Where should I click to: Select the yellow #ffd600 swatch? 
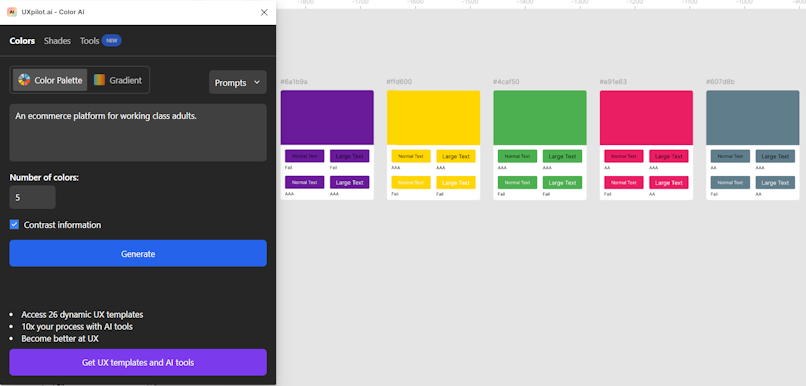click(433, 117)
